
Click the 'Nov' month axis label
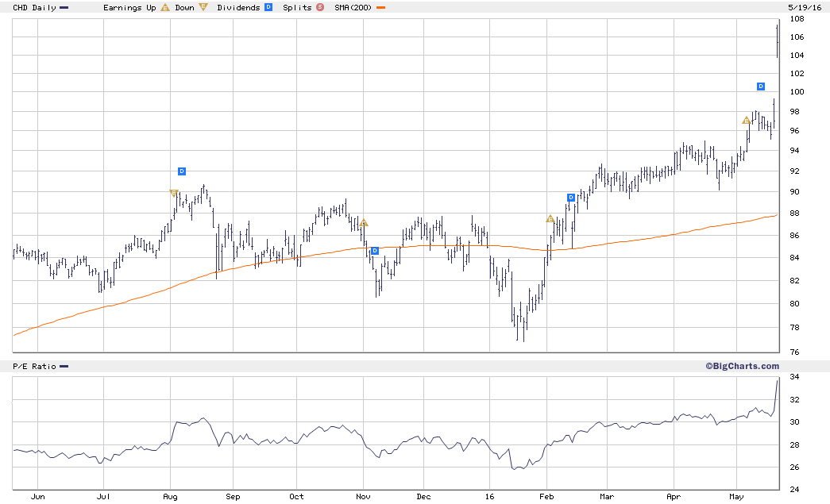(x=363, y=497)
